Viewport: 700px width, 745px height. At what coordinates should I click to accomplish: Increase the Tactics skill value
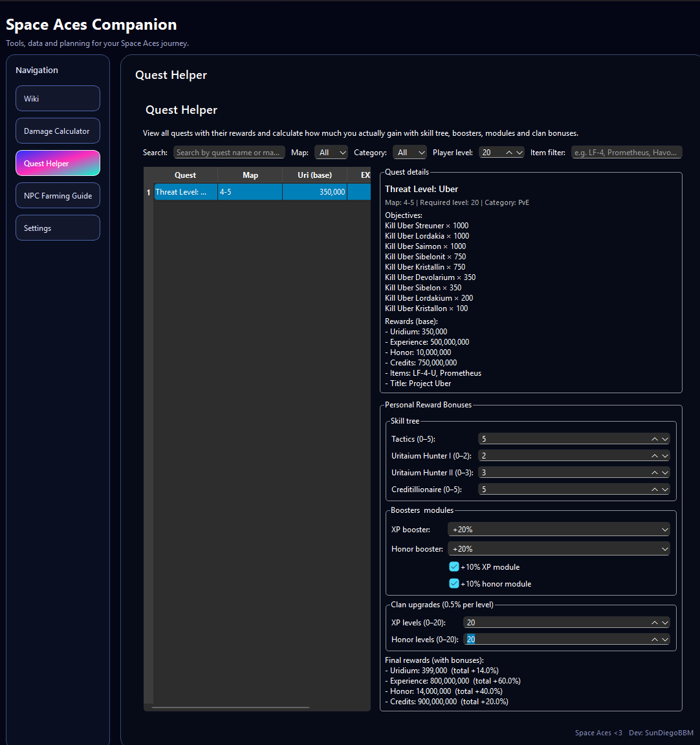point(654,436)
